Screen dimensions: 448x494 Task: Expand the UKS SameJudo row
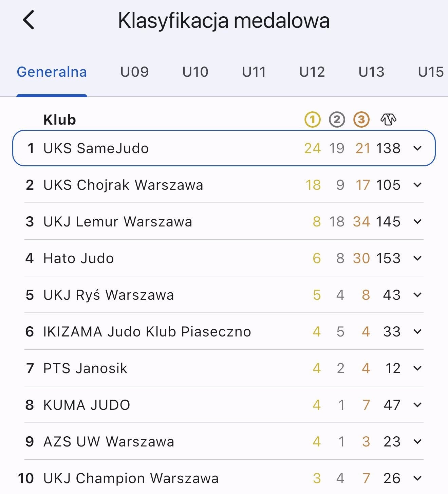pos(417,148)
